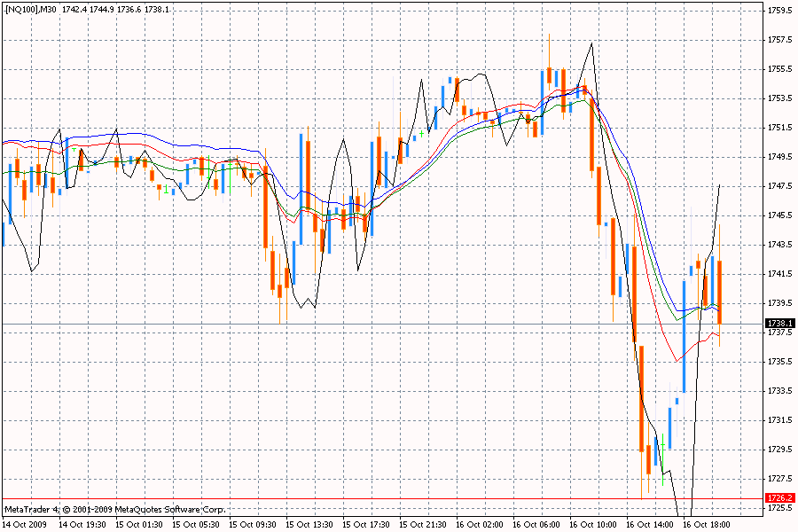
Task: Click the 1735.5 price scale label
Action: (x=780, y=362)
